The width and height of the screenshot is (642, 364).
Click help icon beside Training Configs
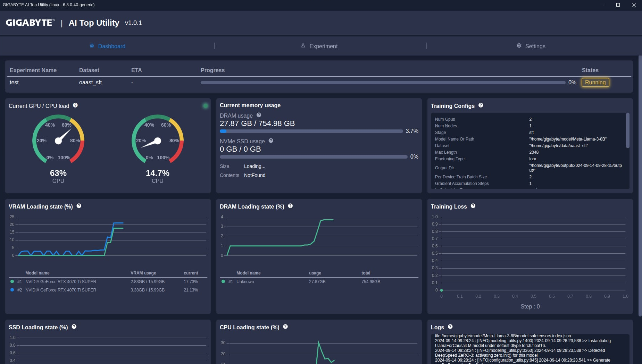pos(481,105)
